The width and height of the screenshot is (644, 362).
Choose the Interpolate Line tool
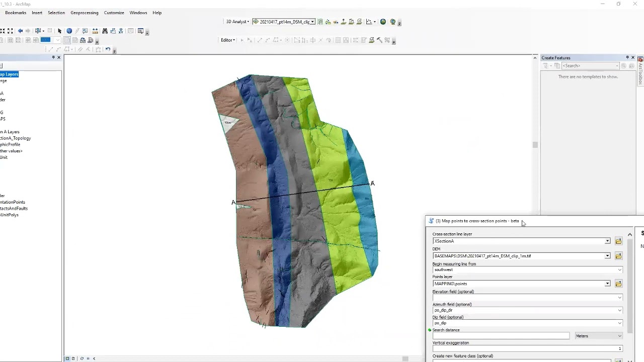[x=351, y=22]
